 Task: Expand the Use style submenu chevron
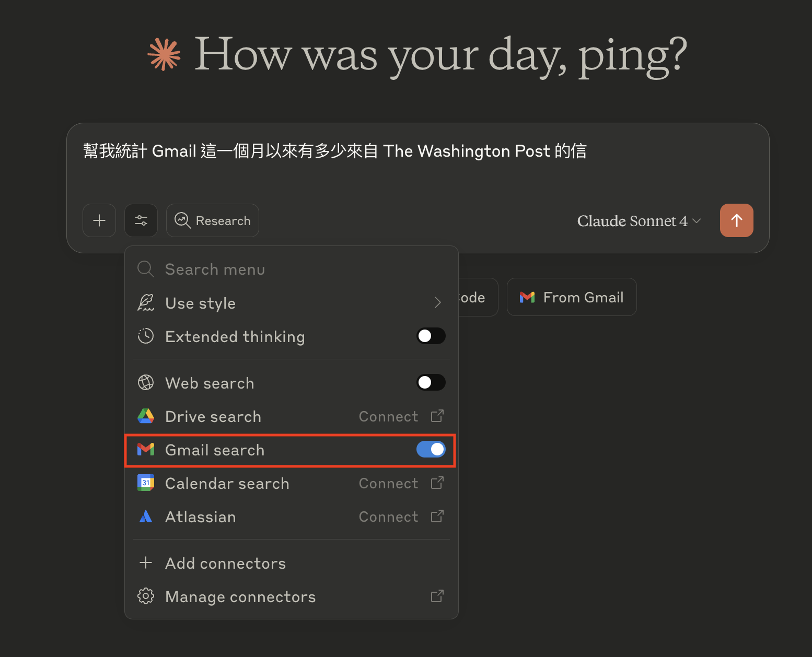[437, 303]
